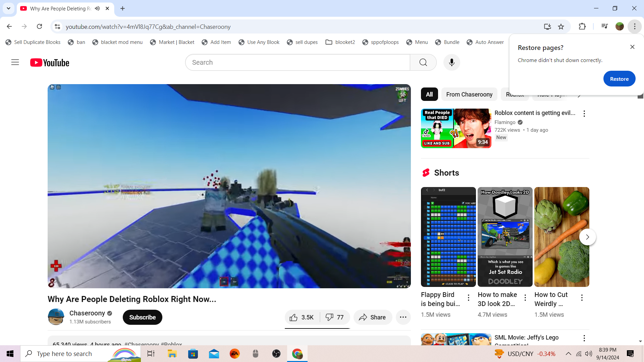Reload the page with refresh icon
The image size is (644, 362).
[x=39, y=26]
